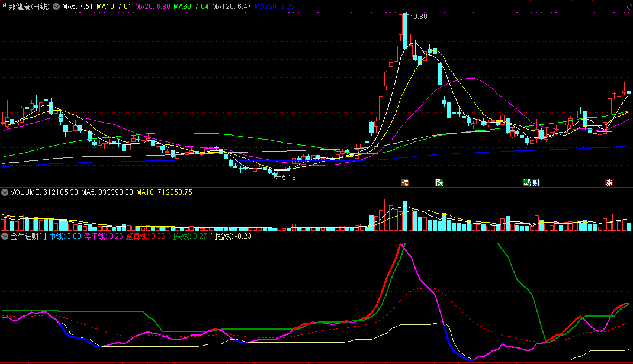The image size is (633, 364).
Task: Click the 浮平线: 0.26 value
Action: pyautogui.click(x=104, y=236)
